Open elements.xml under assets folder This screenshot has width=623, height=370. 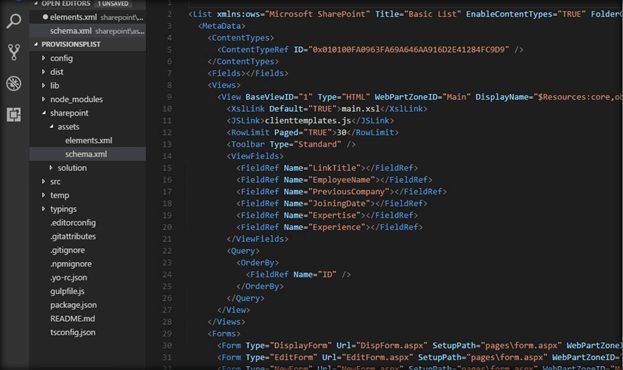[x=89, y=140]
